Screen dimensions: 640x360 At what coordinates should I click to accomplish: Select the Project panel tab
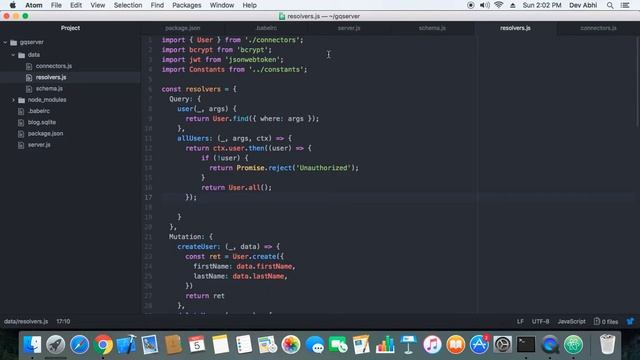(x=70, y=28)
